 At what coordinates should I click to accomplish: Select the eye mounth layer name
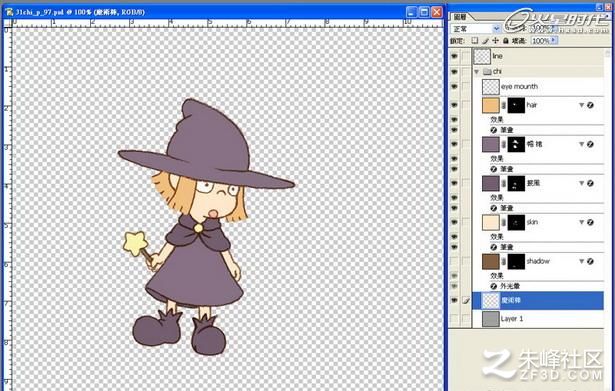point(519,87)
